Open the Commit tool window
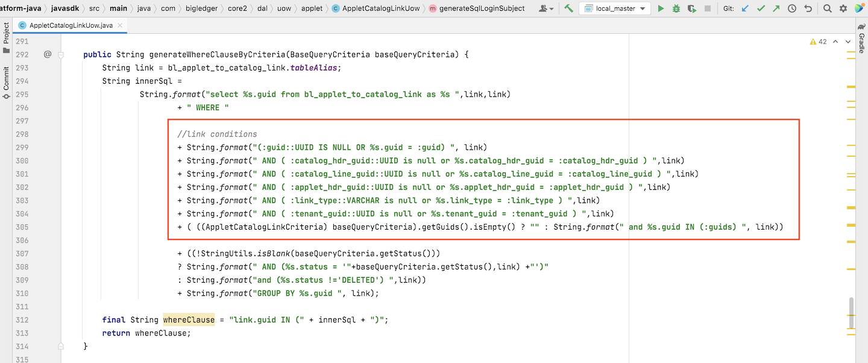Image resolution: width=868 pixels, height=363 pixels. [x=6, y=81]
